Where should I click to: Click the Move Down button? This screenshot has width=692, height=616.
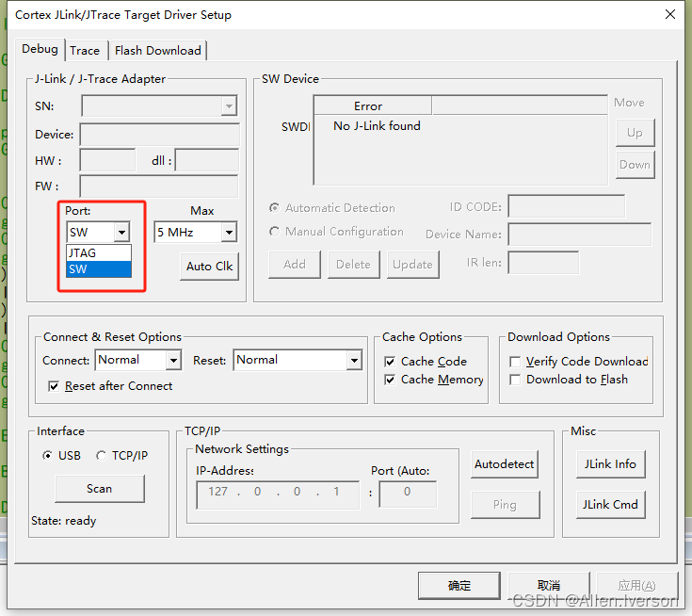[636, 165]
